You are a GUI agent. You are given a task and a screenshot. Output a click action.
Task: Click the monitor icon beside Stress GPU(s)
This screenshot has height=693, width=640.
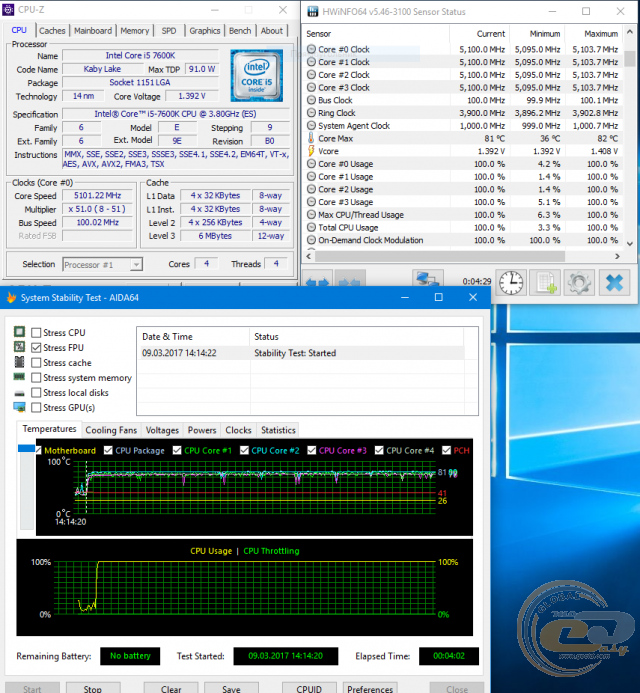click(x=19, y=407)
